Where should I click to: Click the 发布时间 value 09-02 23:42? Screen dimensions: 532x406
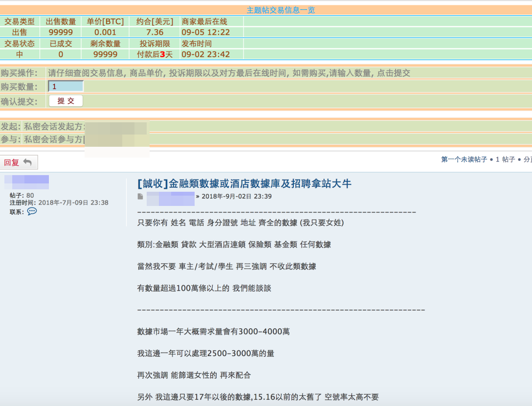pyautogui.click(x=205, y=54)
